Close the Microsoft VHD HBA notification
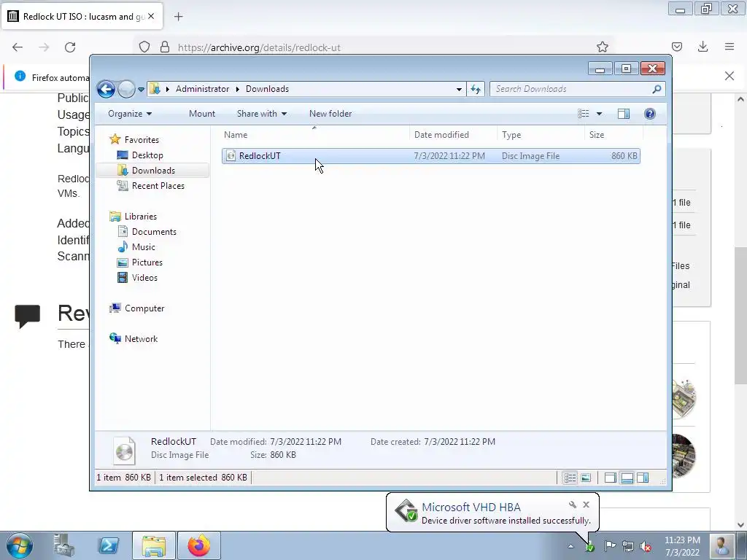747x560 pixels. click(x=586, y=505)
